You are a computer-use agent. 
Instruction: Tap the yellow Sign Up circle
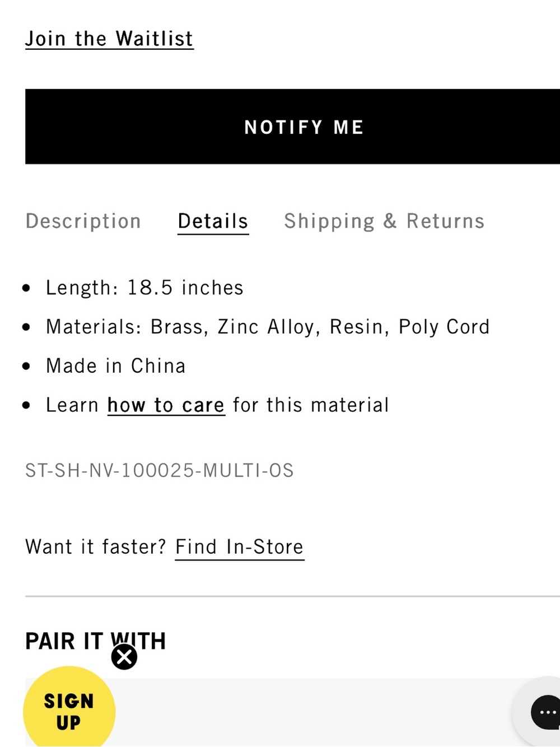tap(69, 709)
